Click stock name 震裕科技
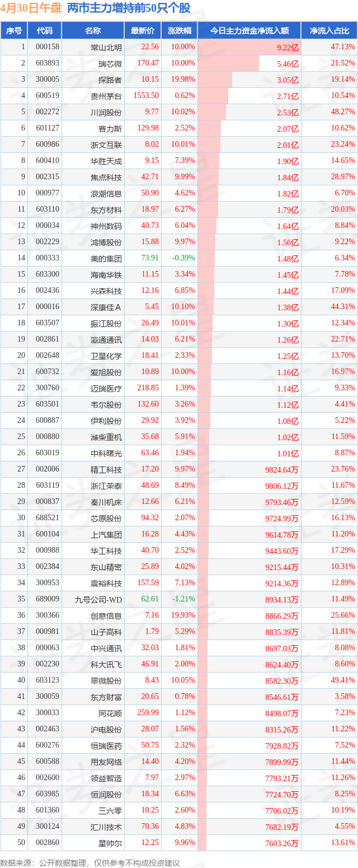This screenshot has height=868, width=358. pos(106,583)
